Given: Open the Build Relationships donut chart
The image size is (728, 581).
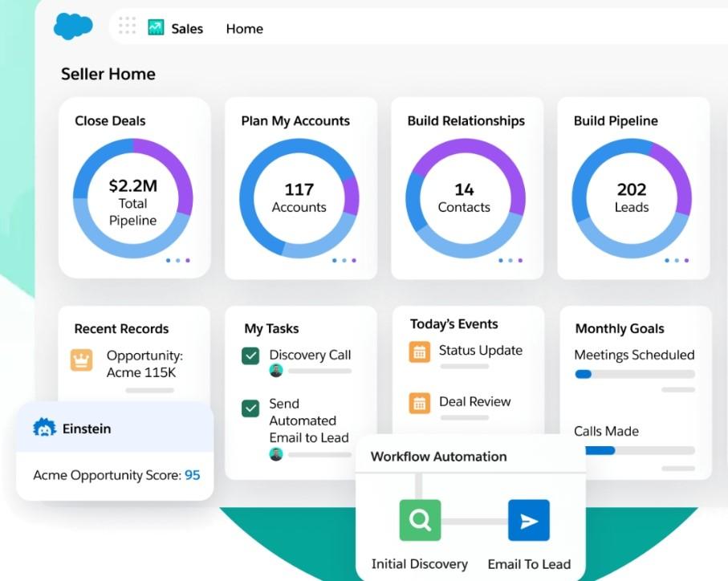Looking at the screenshot, I should tap(466, 198).
